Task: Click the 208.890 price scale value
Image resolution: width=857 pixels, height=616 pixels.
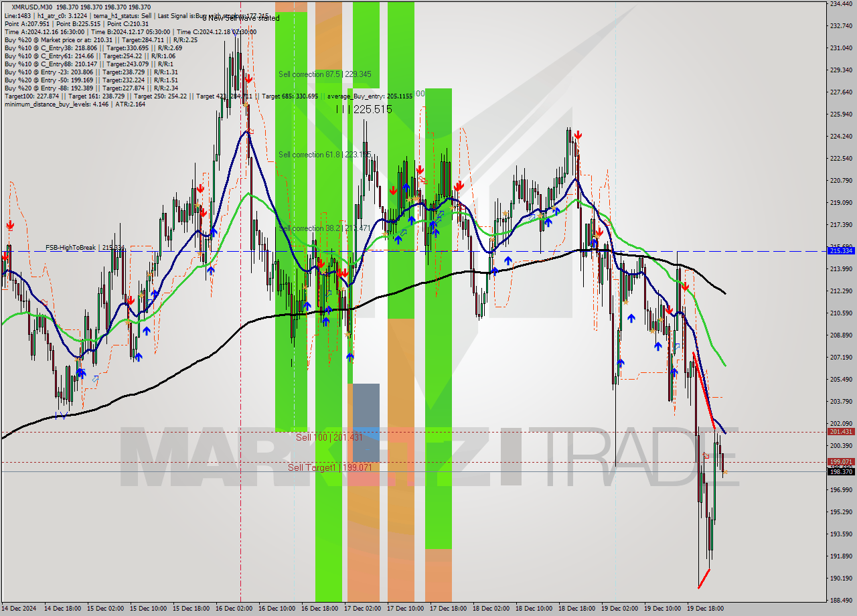Action: tap(841, 335)
